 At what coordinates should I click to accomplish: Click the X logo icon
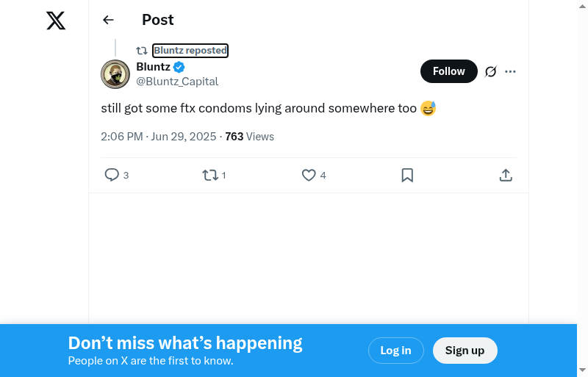coord(56,21)
